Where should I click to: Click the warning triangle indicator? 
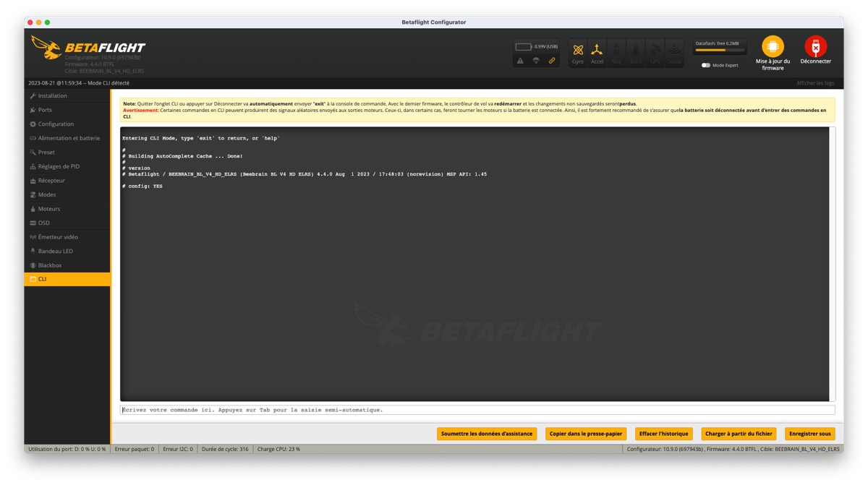tap(520, 61)
